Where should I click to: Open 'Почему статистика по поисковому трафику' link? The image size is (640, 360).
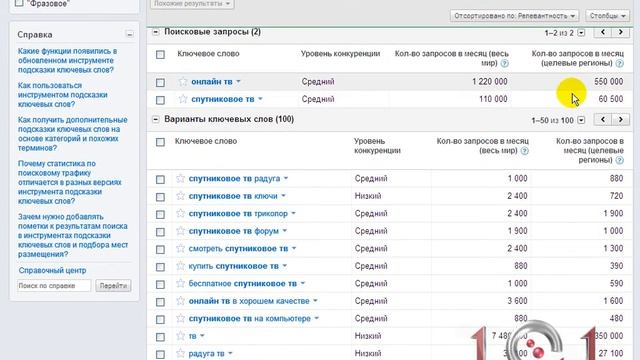(x=70, y=182)
